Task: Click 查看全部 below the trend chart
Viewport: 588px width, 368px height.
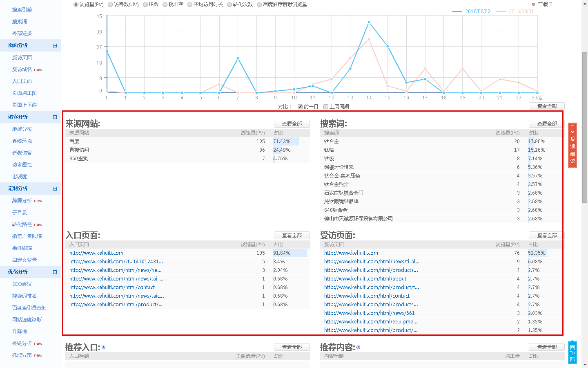Action: click(547, 106)
